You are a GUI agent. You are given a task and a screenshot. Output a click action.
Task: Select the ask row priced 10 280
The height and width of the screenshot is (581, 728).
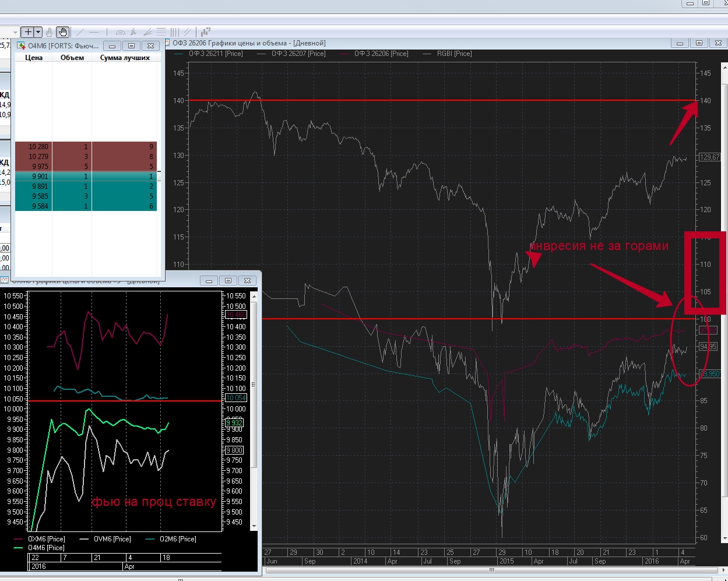[86, 147]
